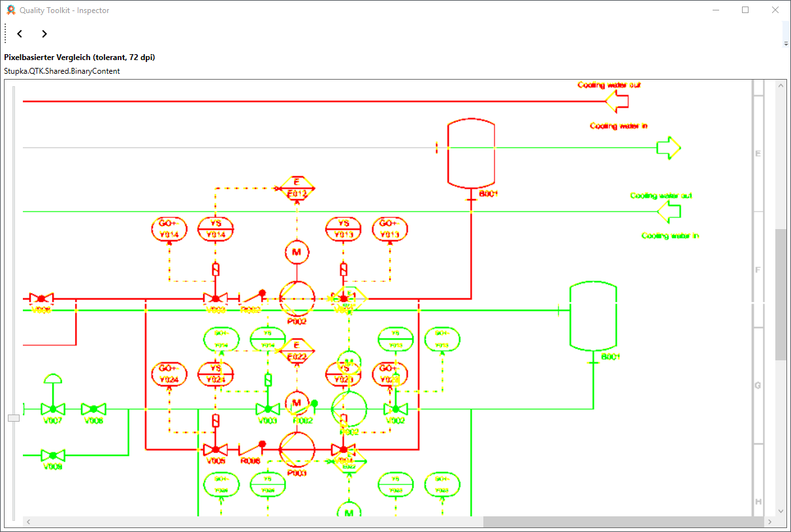
Task: Click the Quality Toolkit app icon
Action: pos(11,10)
